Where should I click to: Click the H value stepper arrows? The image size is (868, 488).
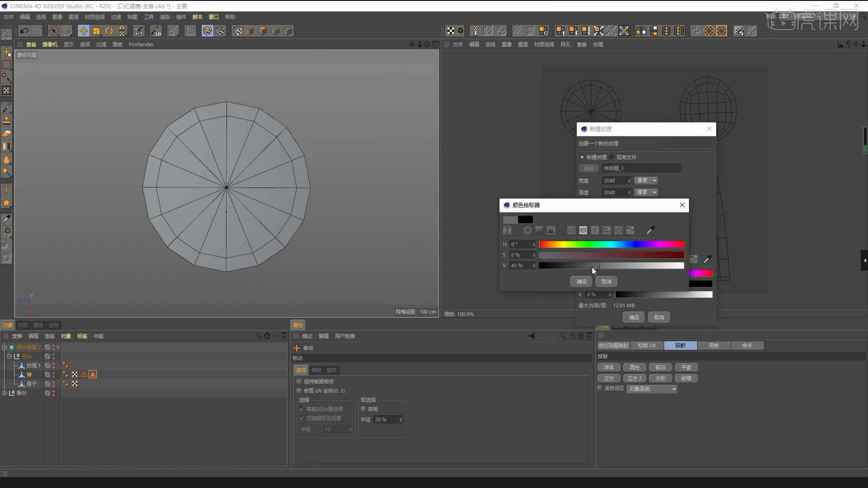pyautogui.click(x=534, y=244)
